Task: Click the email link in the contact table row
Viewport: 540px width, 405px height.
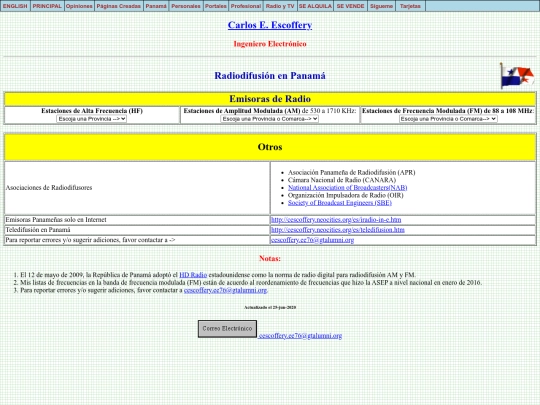Action: 312,240
